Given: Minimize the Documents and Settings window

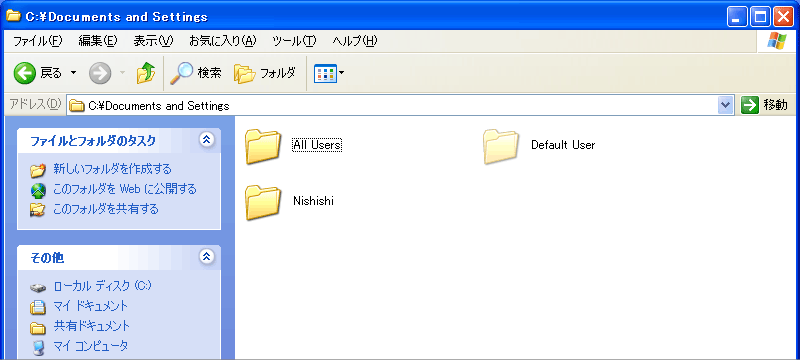Looking at the screenshot, I should (x=737, y=17).
